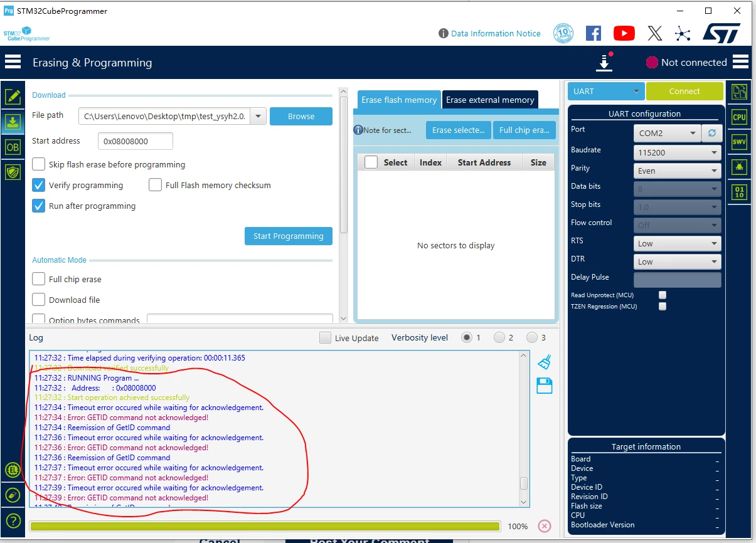This screenshot has width=756, height=543.
Task: Open the RTS Low dropdown
Action: pos(678,243)
